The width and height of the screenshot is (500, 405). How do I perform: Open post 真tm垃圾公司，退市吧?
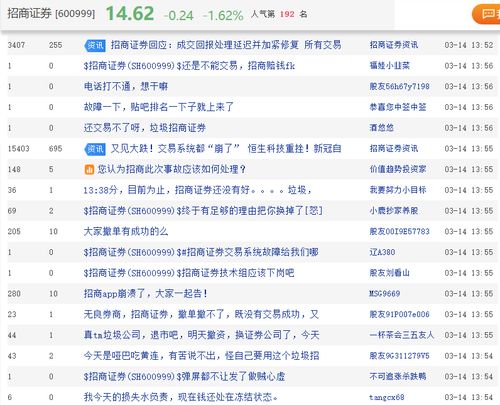click(x=201, y=335)
